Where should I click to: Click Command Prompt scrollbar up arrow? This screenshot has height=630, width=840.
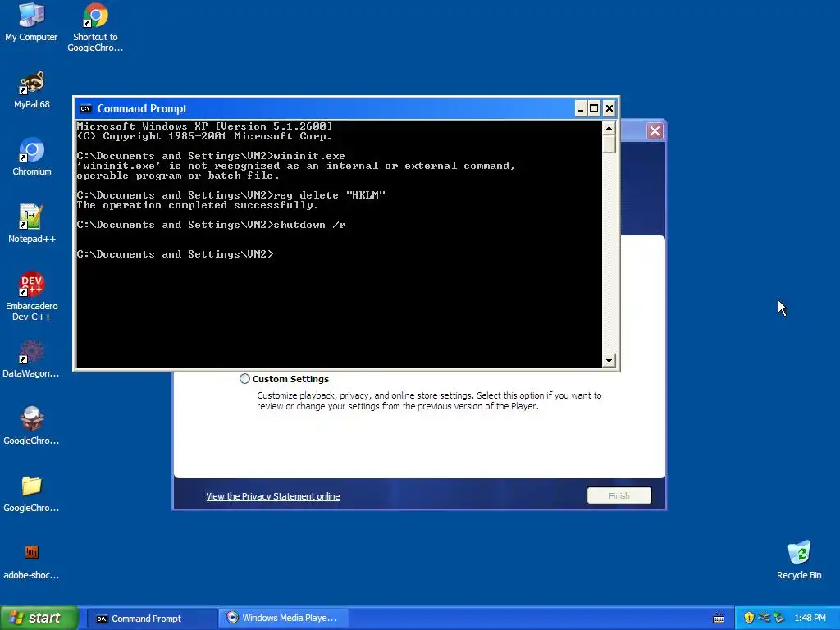click(x=609, y=128)
